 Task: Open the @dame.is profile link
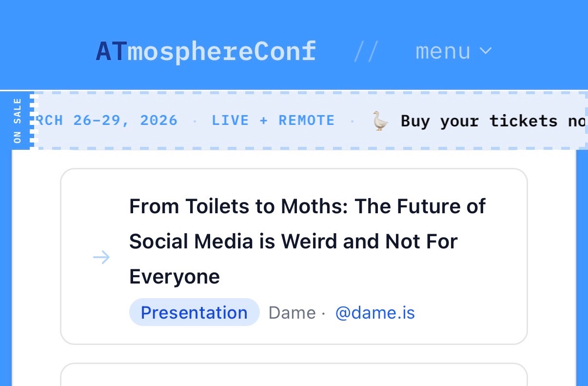tap(375, 312)
